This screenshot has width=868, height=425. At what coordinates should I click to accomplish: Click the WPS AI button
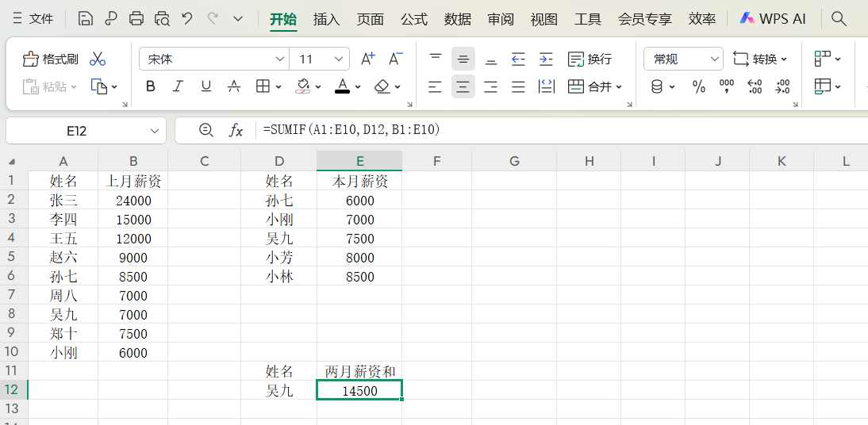click(x=773, y=19)
